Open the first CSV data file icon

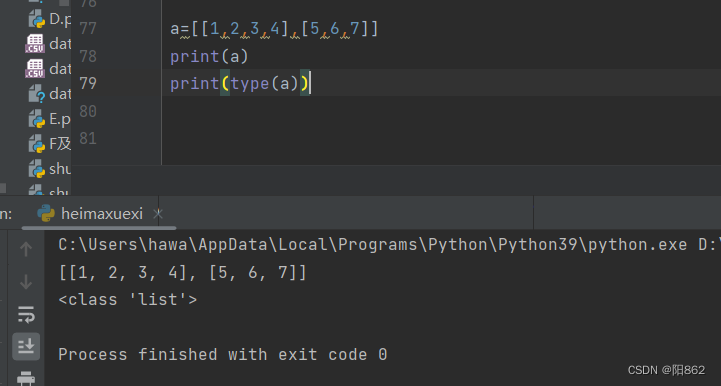tap(35, 44)
